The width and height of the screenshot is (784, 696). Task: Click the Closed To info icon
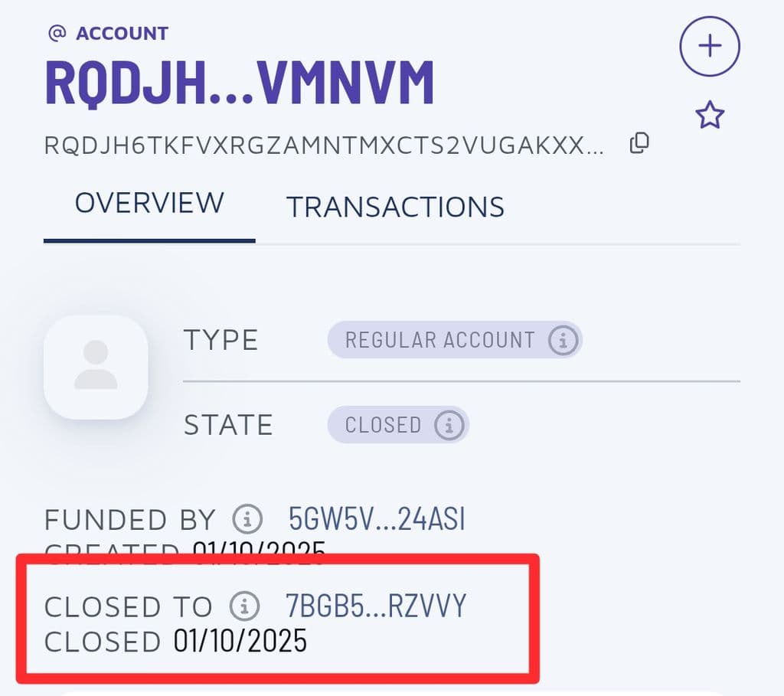pyautogui.click(x=244, y=606)
